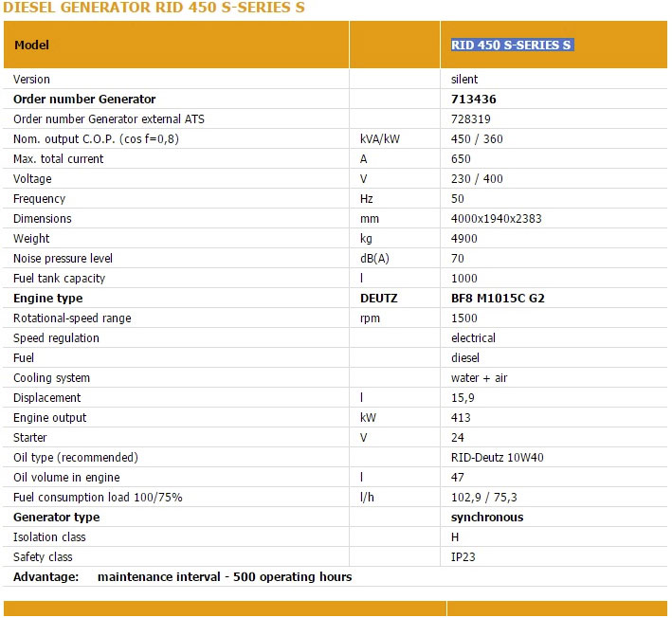
Task: Click the consumption value '102,9 / 75,3'
Action: pos(483,498)
